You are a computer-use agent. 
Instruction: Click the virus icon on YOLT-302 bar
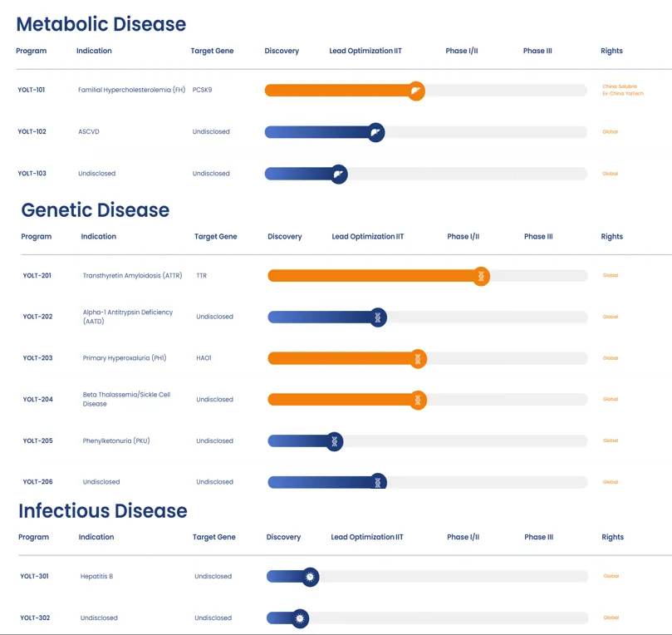click(x=300, y=618)
